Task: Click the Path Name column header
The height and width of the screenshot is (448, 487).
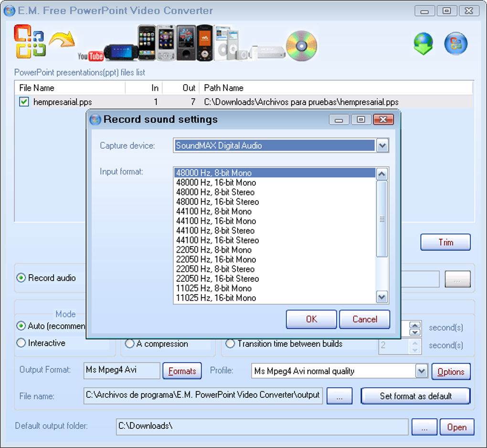Action: [336, 88]
